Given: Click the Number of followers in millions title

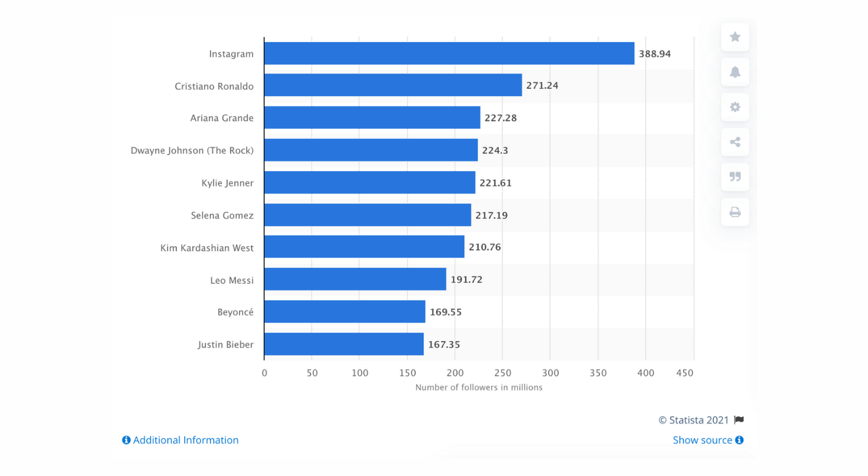Looking at the screenshot, I should 479,387.
